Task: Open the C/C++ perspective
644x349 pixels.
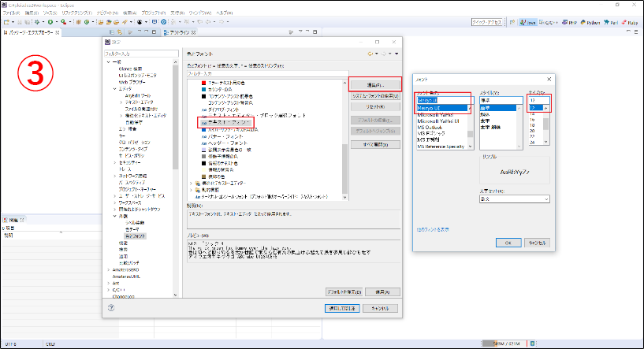Action: tap(549, 24)
